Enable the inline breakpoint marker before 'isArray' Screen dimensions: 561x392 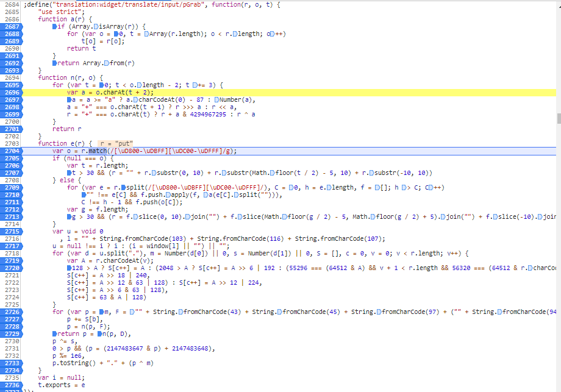(x=96, y=26)
